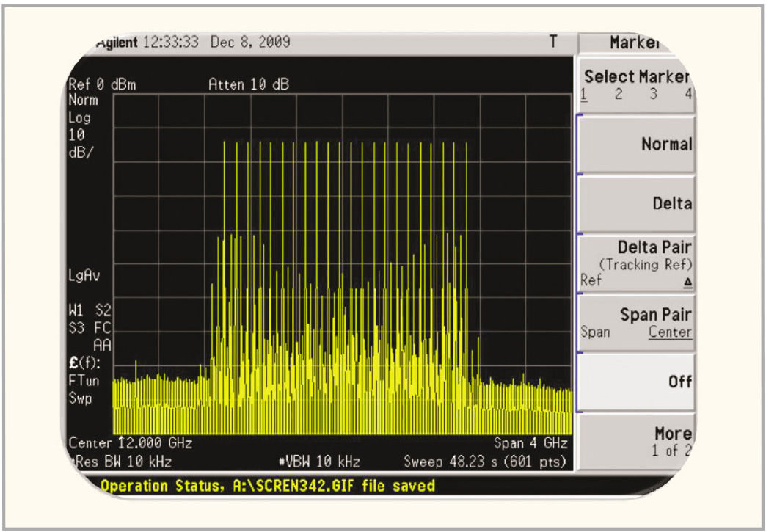Click the Ref 0 dBm reference level readout

click(102, 84)
